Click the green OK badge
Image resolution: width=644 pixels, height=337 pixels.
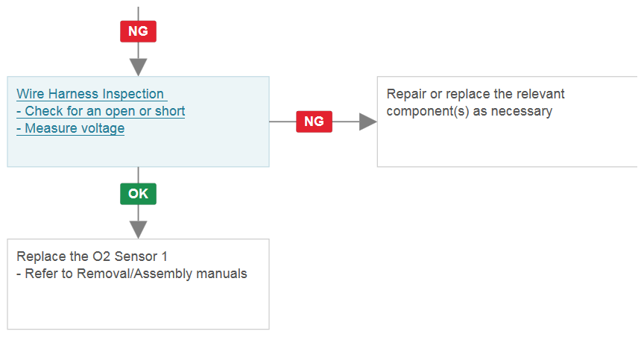pyautogui.click(x=138, y=194)
